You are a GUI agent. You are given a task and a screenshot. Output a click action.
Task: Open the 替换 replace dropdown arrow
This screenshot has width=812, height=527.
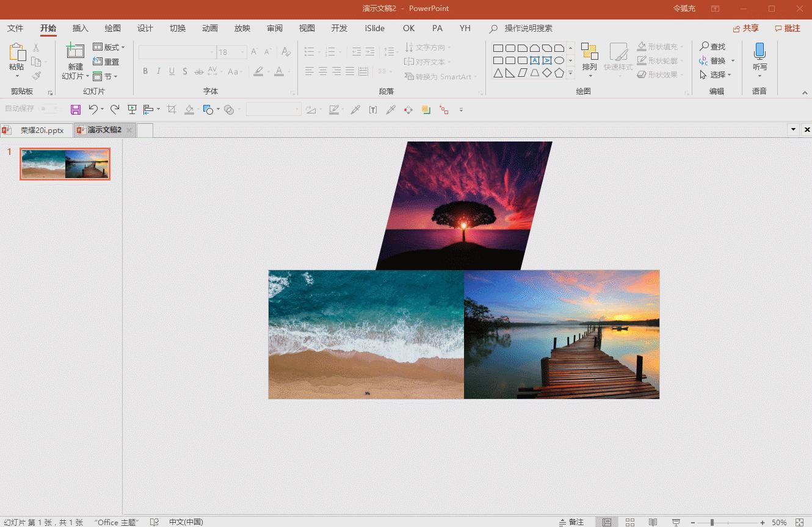click(x=733, y=61)
